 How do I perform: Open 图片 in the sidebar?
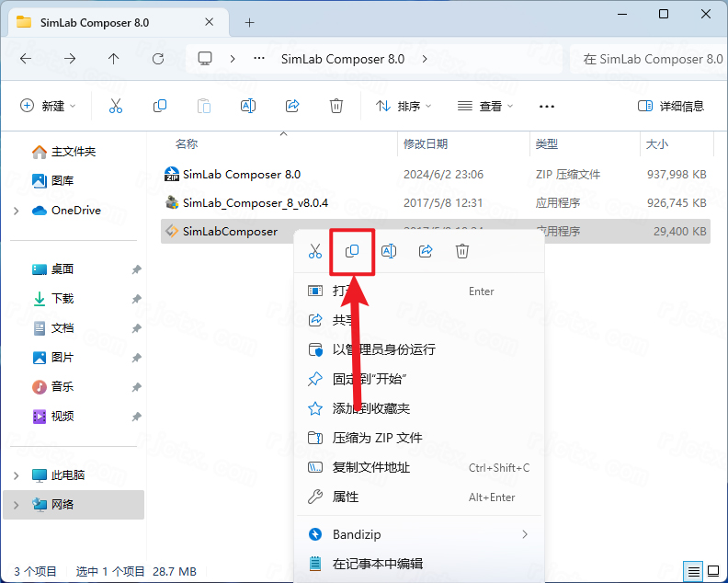click(x=52, y=357)
